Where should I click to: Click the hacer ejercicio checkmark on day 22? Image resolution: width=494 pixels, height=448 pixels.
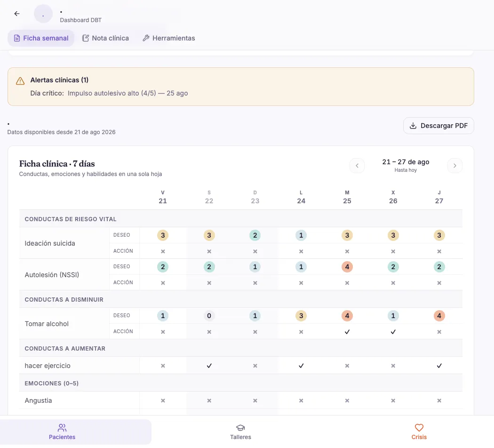click(x=209, y=366)
